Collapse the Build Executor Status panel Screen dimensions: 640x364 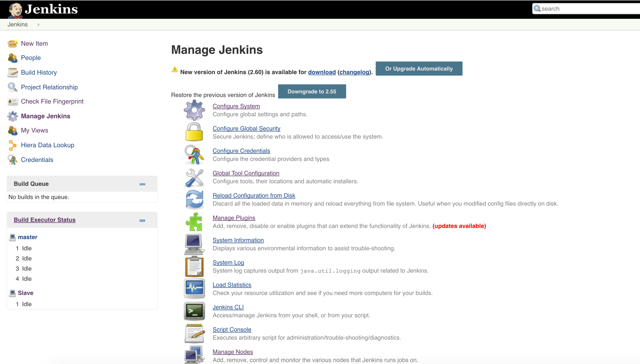(x=142, y=221)
